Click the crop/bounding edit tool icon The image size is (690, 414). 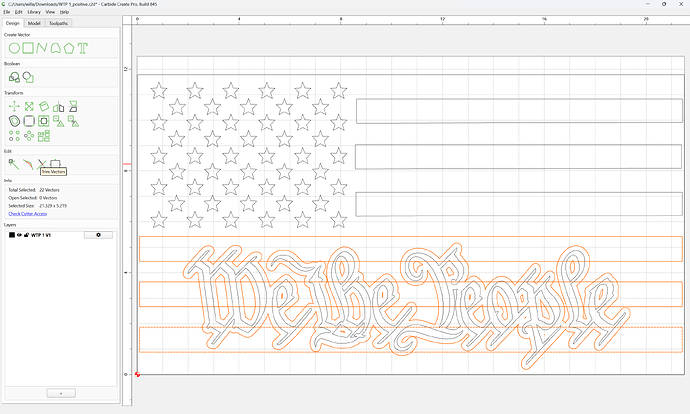(x=55, y=163)
